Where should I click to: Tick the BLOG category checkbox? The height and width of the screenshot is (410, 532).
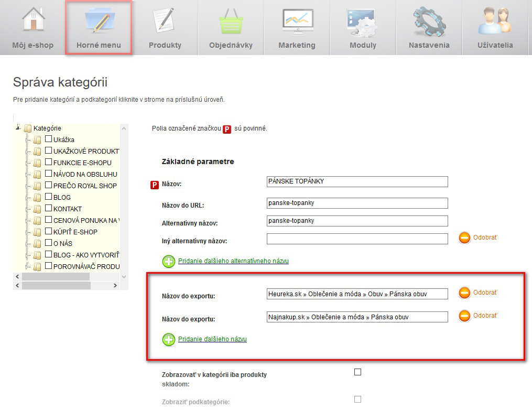click(x=49, y=197)
